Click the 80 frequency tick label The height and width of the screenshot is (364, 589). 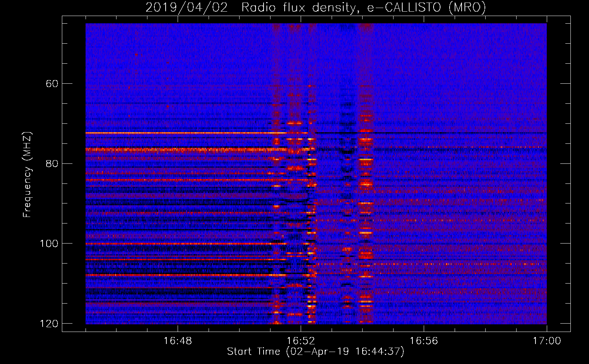pos(52,163)
